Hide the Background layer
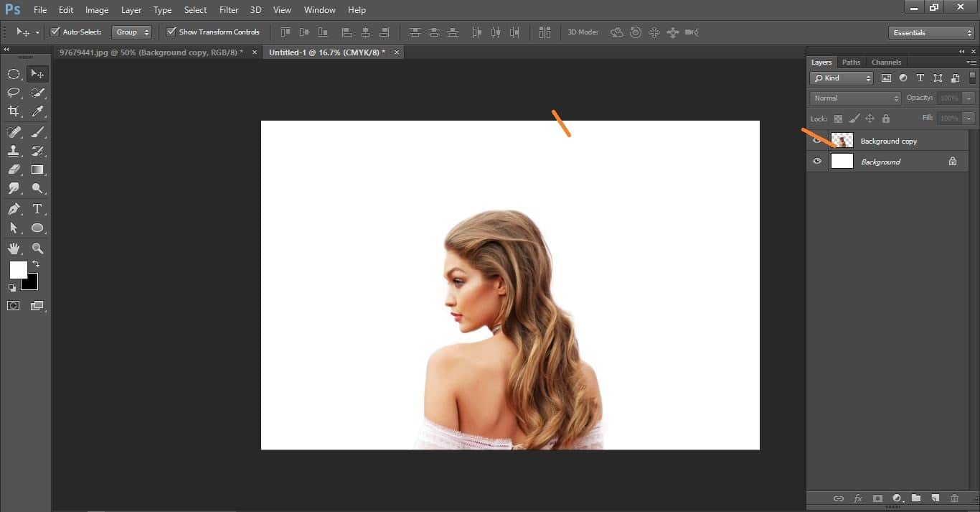 [816, 161]
